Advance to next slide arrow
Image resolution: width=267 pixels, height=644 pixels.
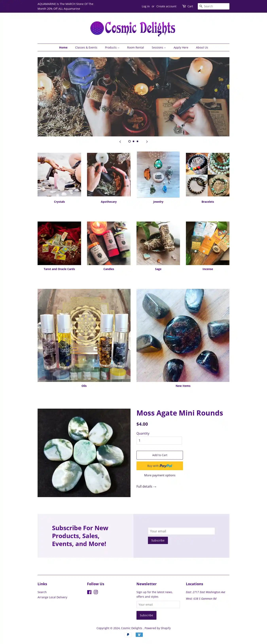point(147,142)
